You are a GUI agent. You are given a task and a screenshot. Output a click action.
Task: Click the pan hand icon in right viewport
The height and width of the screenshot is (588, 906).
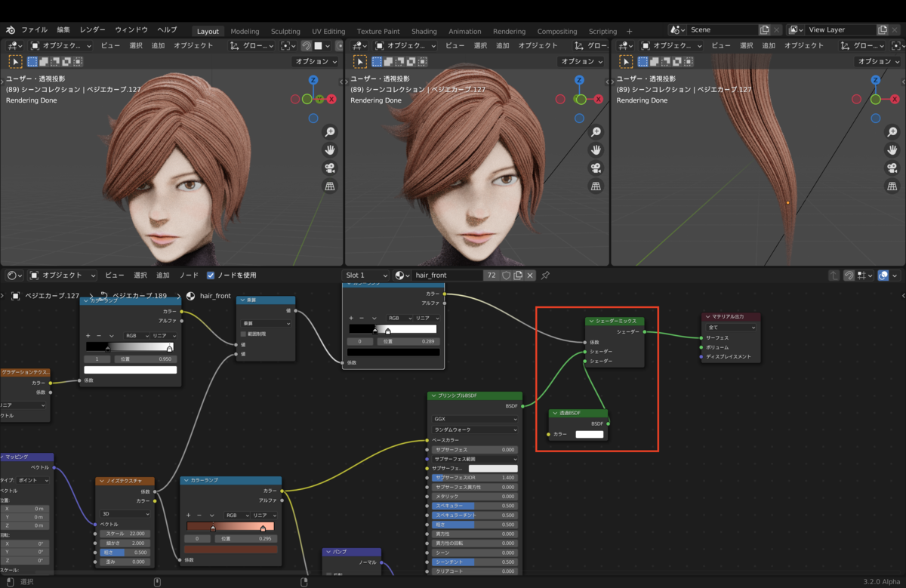tap(891, 150)
